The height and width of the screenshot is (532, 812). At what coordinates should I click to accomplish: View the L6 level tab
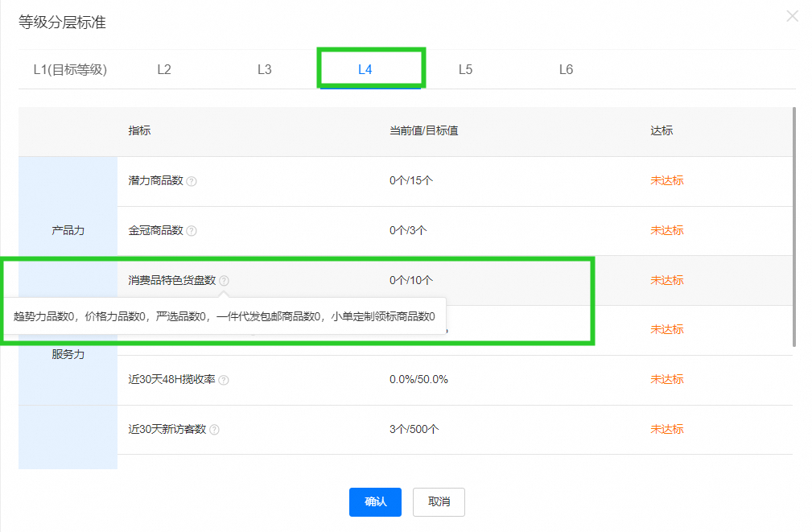[x=566, y=69]
